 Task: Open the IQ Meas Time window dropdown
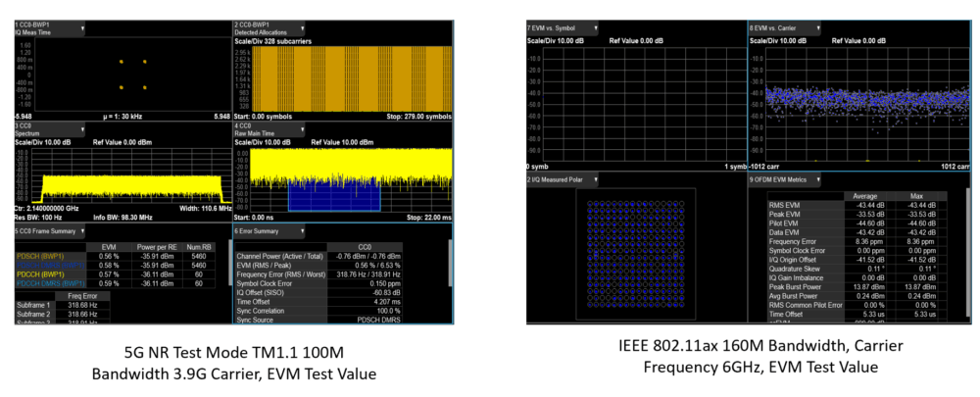81,28
